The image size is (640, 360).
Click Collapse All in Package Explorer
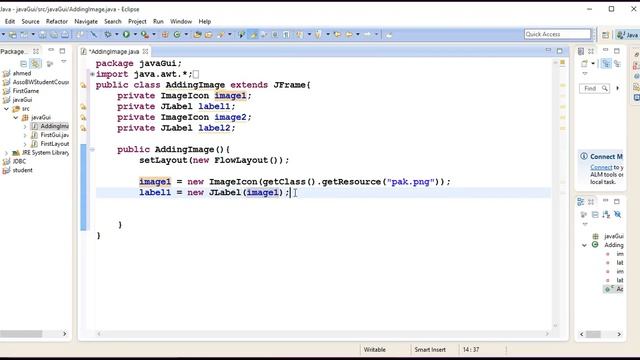click(23, 64)
